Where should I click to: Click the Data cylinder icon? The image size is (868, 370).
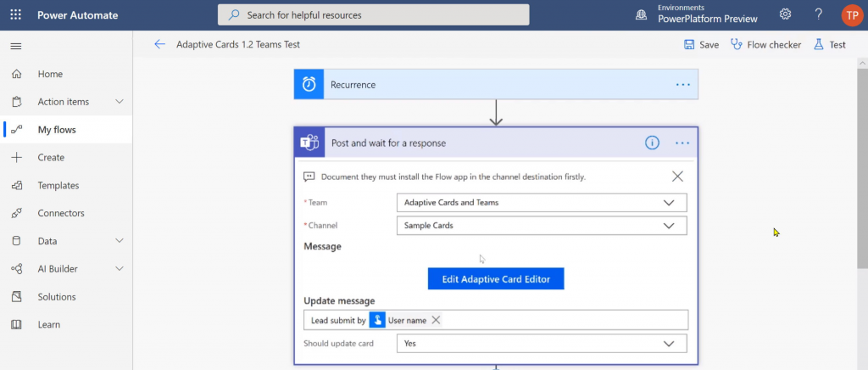click(16, 241)
